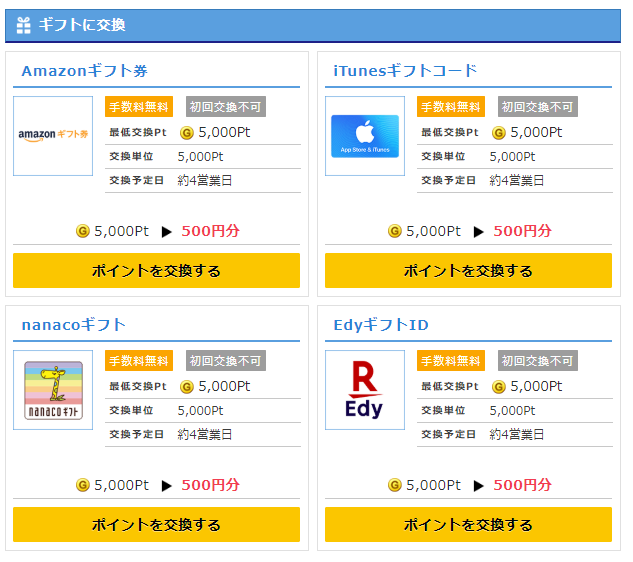Click black arrow icon in Edy conversion row
Screen dimensions: 633x562
pos(478,486)
